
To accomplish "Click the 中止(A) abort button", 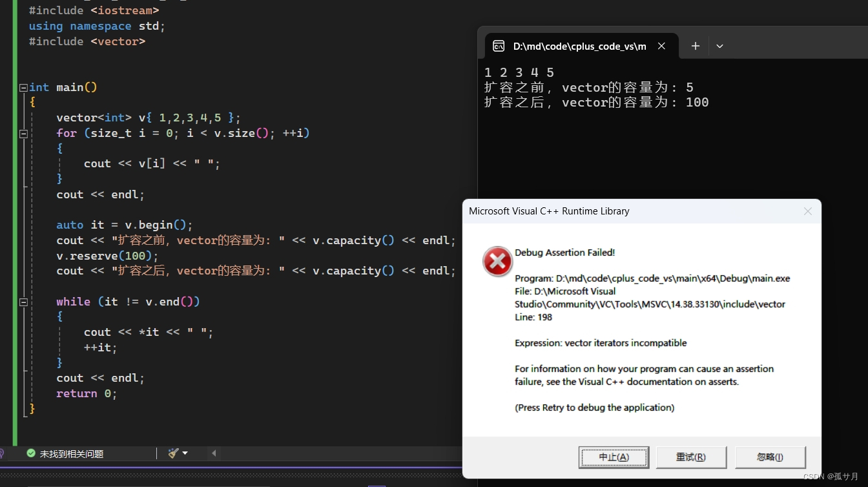I will (x=614, y=457).
